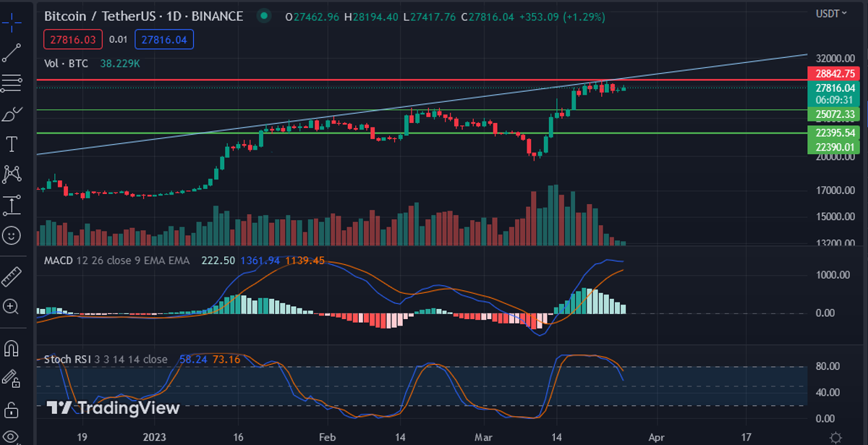The height and width of the screenshot is (445, 868).
Task: Select the brush drawing tool
Action: click(x=12, y=114)
